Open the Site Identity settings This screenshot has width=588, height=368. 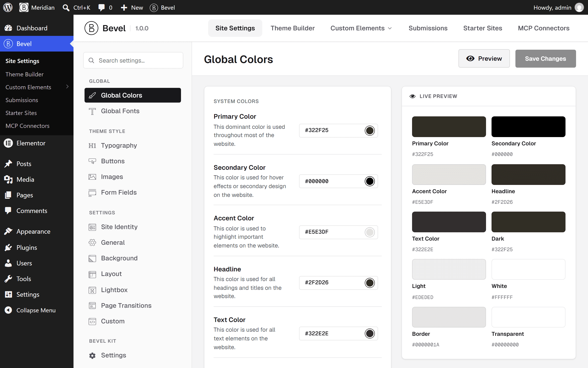click(x=133, y=227)
